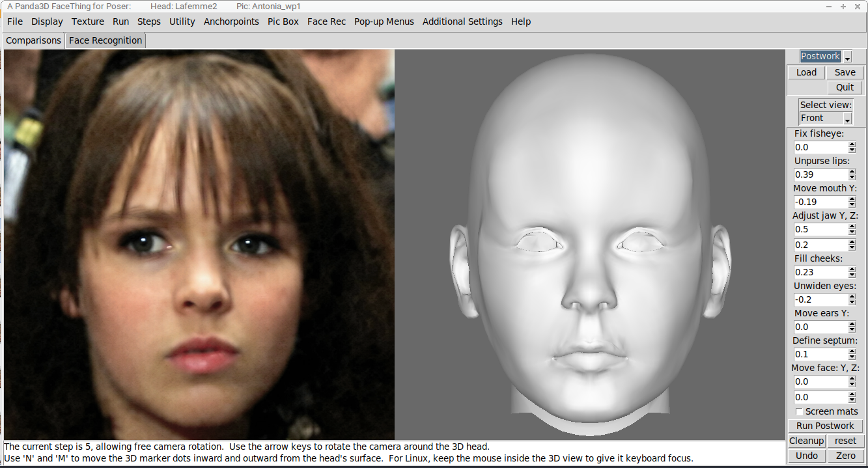Expand the Front view selector
Viewport: 868px width, 468px height.
click(x=847, y=118)
